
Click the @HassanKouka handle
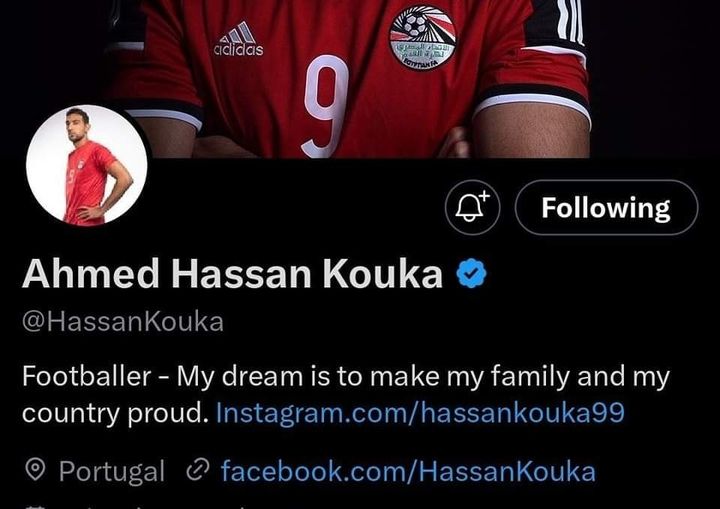pos(123,322)
